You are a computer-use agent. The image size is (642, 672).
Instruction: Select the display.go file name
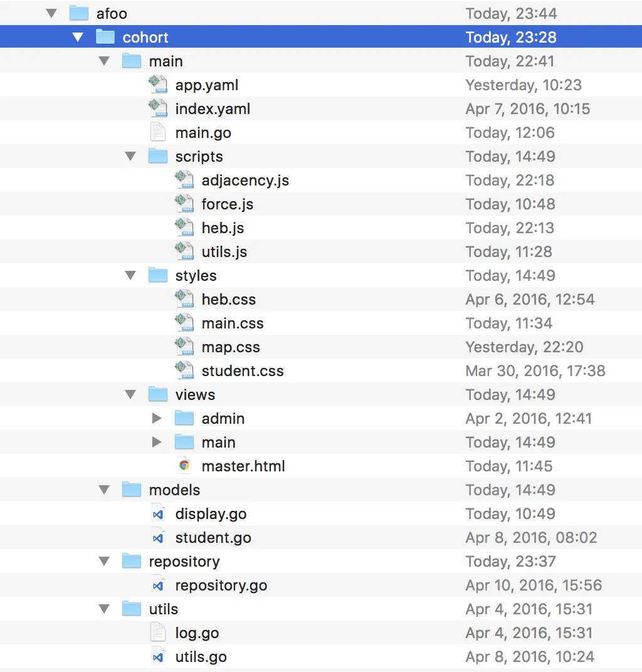click(x=211, y=514)
